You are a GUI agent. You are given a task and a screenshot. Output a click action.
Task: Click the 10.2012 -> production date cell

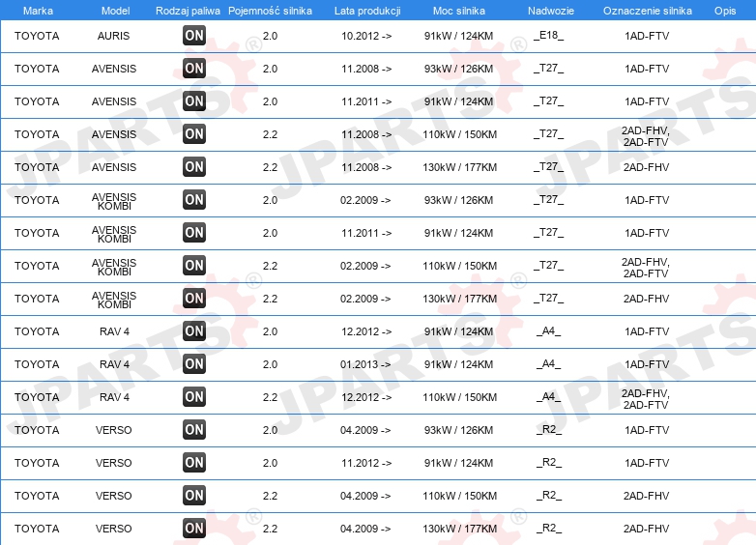tap(366, 36)
